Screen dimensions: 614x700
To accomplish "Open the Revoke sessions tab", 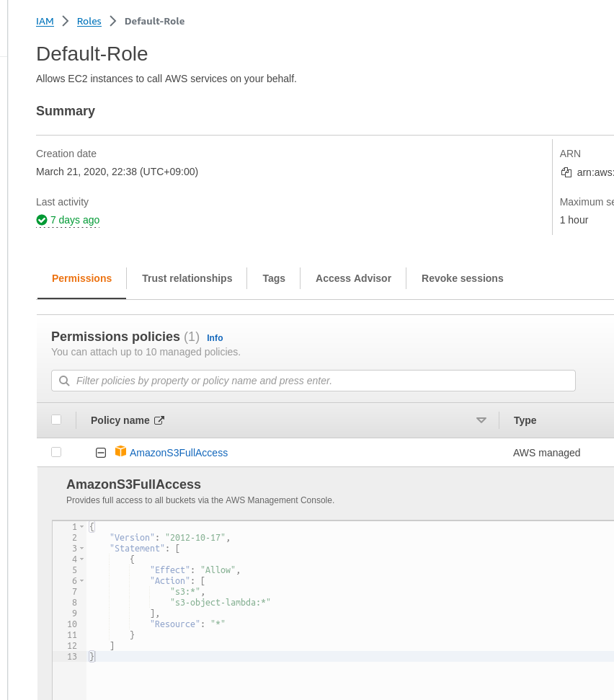I will 462,278.
